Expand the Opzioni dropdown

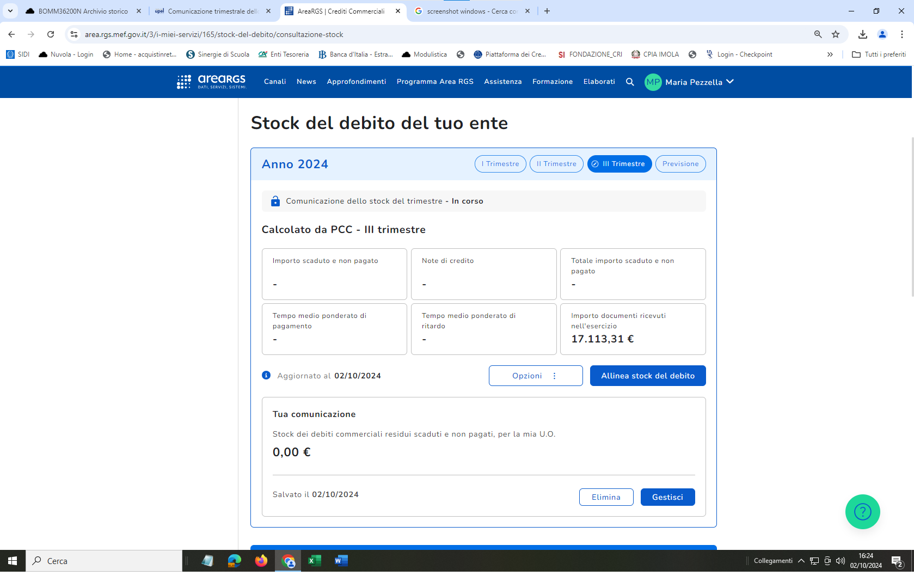pyautogui.click(x=535, y=376)
